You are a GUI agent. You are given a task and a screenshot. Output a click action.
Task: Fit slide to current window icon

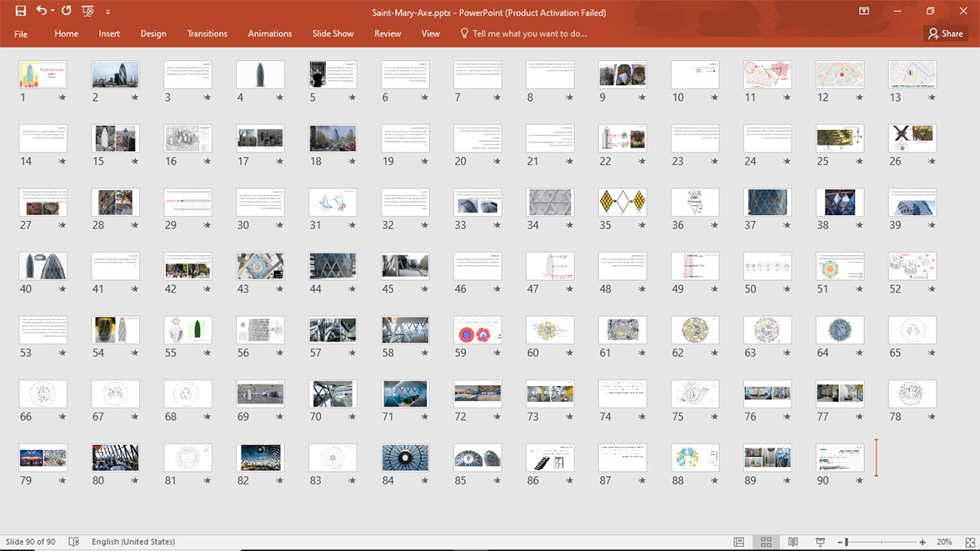(x=969, y=542)
